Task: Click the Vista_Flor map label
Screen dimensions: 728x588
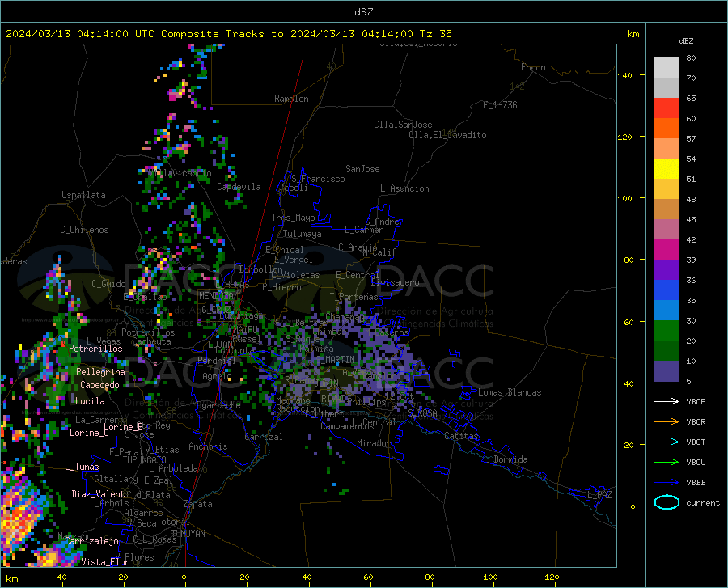Action: point(105,562)
